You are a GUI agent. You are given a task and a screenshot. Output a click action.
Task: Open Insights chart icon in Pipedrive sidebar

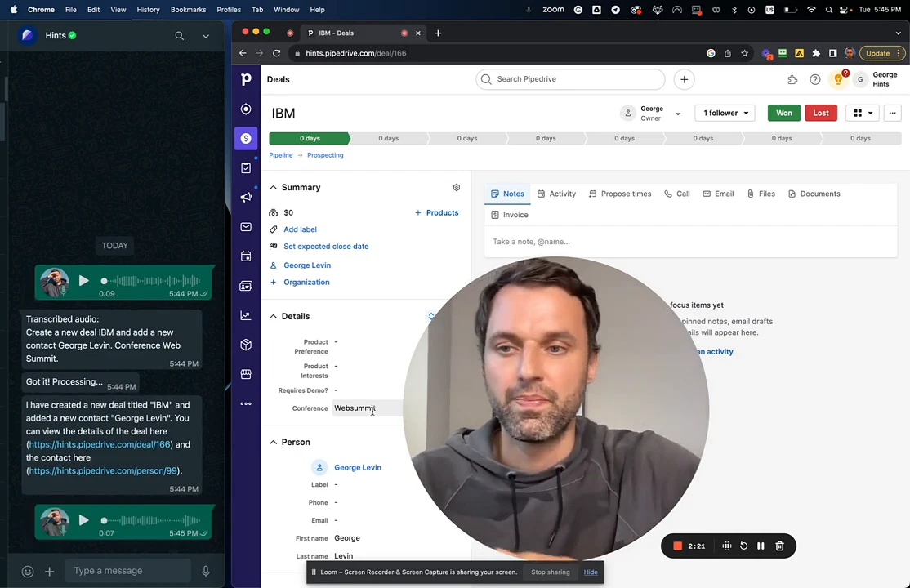(x=246, y=315)
